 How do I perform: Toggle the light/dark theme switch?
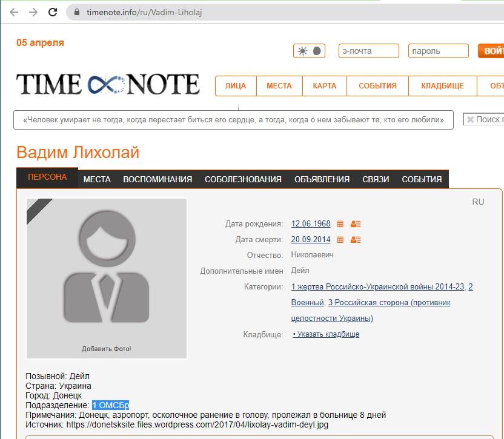click(309, 51)
